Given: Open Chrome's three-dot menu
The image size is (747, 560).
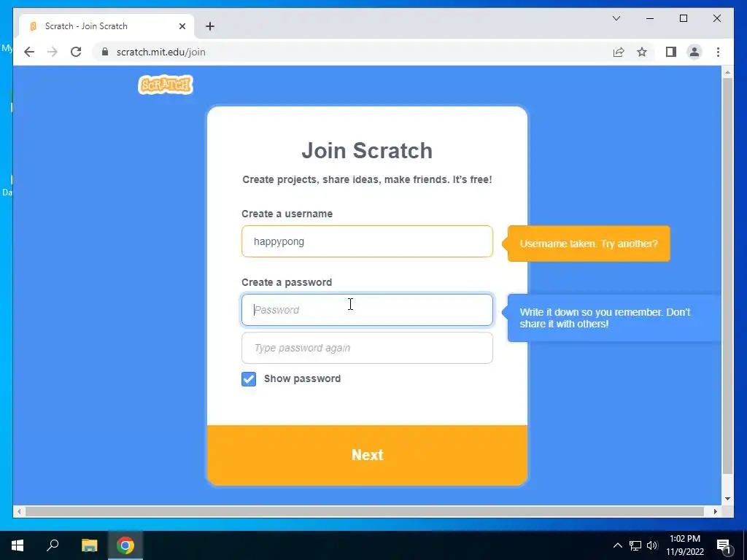Looking at the screenshot, I should click(718, 52).
